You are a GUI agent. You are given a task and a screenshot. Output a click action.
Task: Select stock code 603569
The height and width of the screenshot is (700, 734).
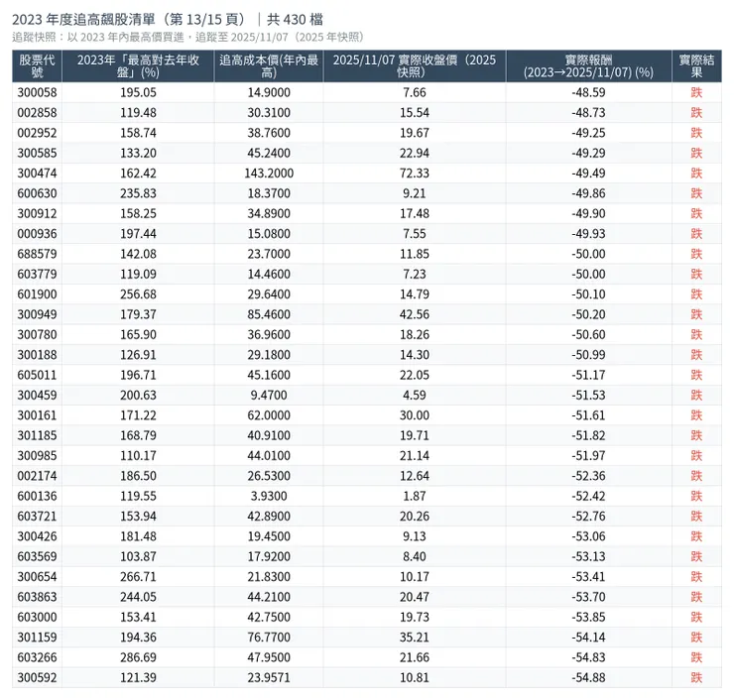point(37,556)
